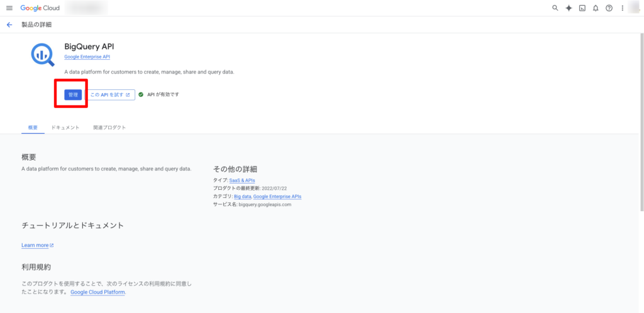Open the SaaS & APIs type link
Screen dimensions: 644x313
click(x=242, y=180)
